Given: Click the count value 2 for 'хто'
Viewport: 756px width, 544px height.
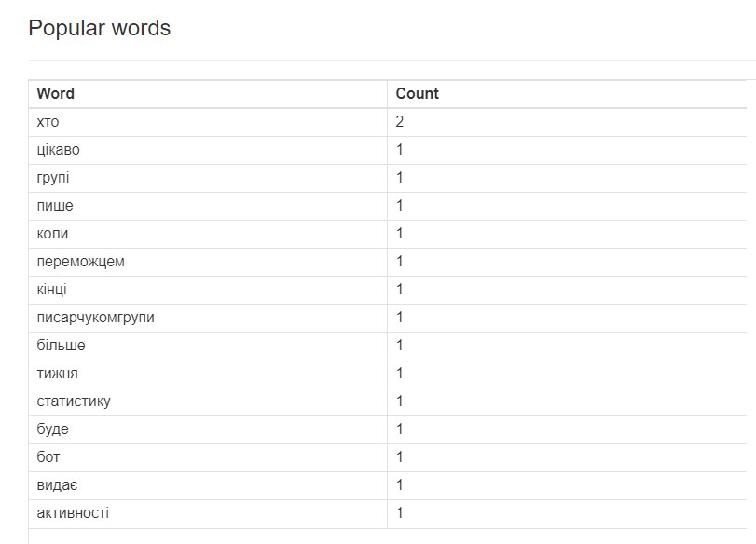Looking at the screenshot, I should click(399, 121).
